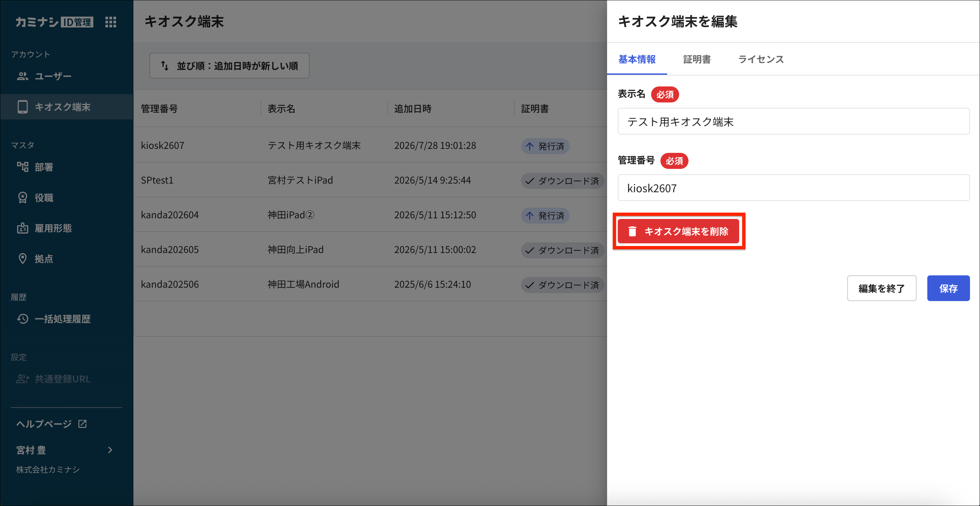
Task: Click the 編集を終了 button
Action: coord(882,288)
